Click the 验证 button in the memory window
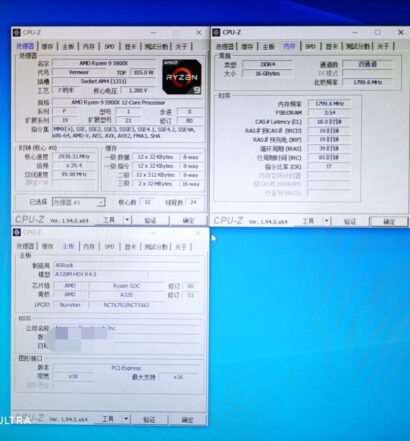The height and width of the screenshot is (441, 410). click(x=350, y=221)
